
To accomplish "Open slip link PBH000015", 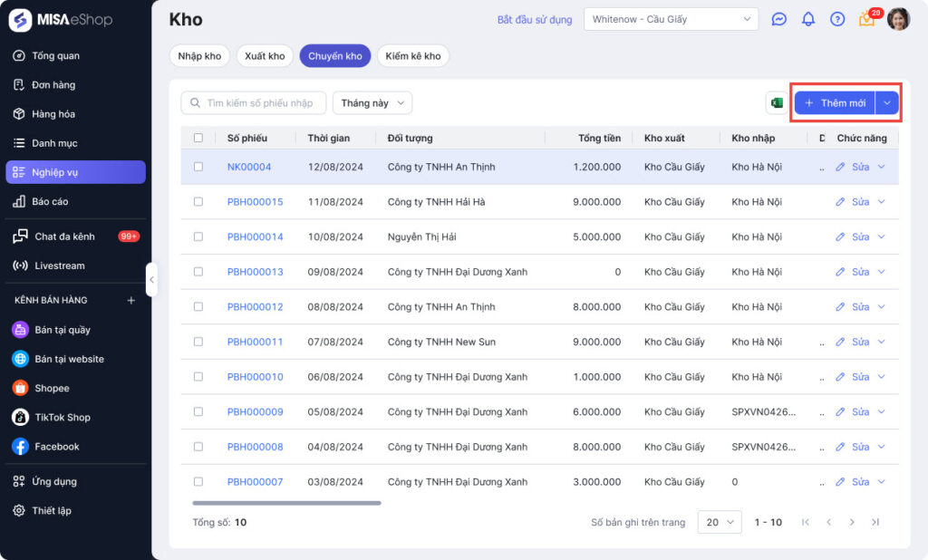I will pyautogui.click(x=255, y=202).
